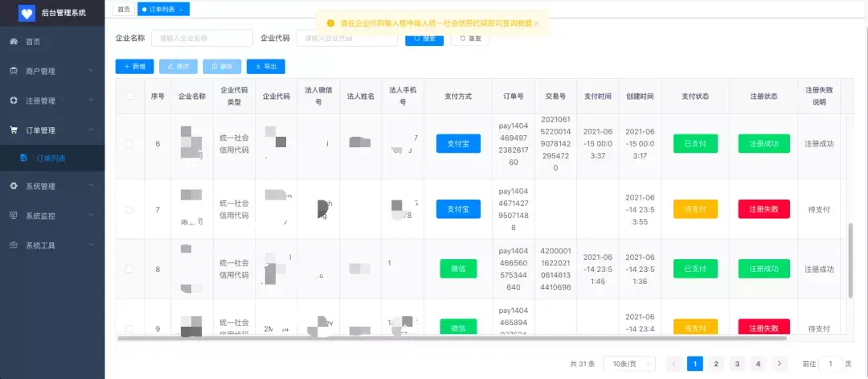
Task: Go to page 4
Action: pos(758,364)
